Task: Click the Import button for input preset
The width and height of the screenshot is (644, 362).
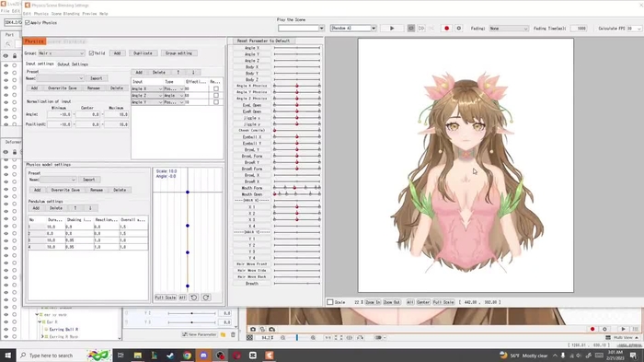Action: pyautogui.click(x=97, y=78)
